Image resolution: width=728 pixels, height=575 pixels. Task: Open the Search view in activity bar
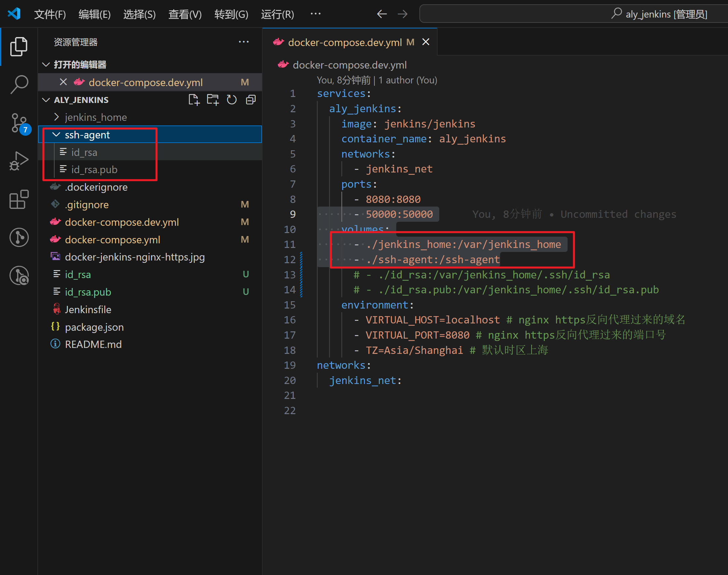[x=19, y=84]
